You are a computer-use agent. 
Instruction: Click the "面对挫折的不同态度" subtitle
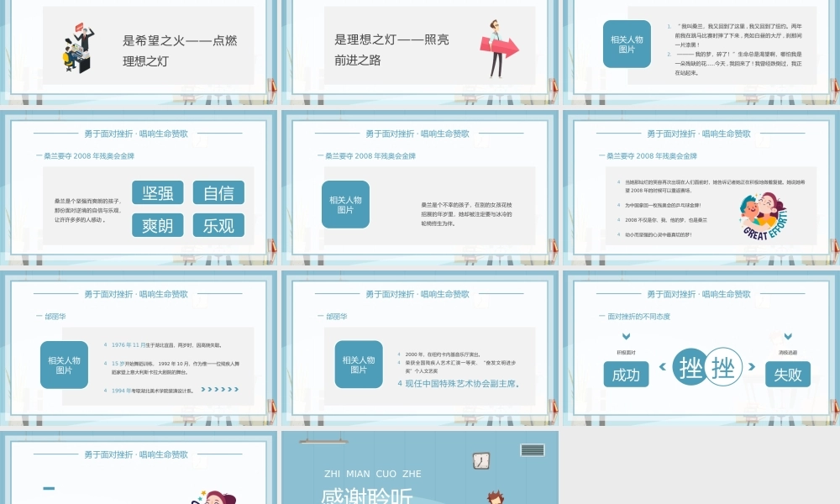click(x=638, y=317)
